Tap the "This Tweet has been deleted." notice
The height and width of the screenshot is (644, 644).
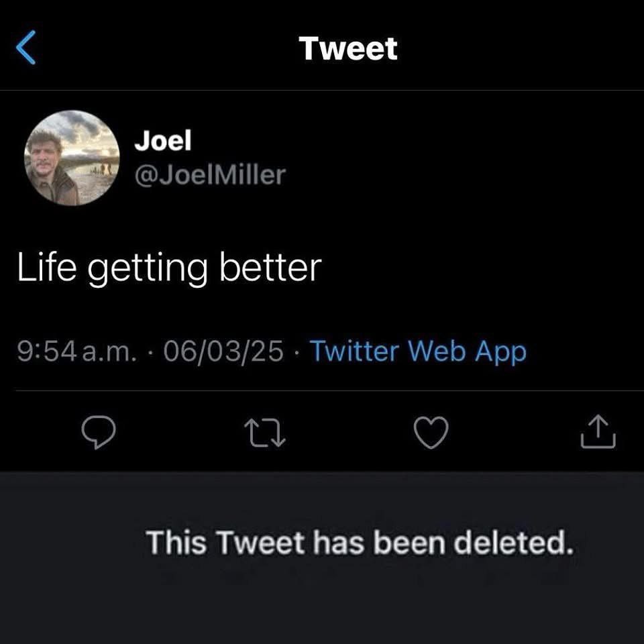360,542
